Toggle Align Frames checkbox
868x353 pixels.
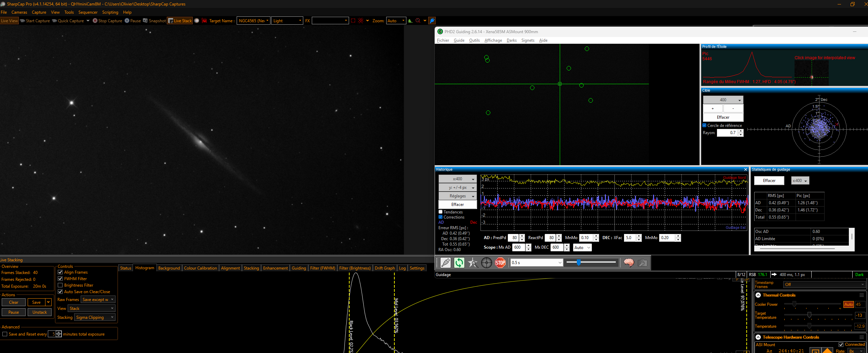pyautogui.click(x=60, y=272)
